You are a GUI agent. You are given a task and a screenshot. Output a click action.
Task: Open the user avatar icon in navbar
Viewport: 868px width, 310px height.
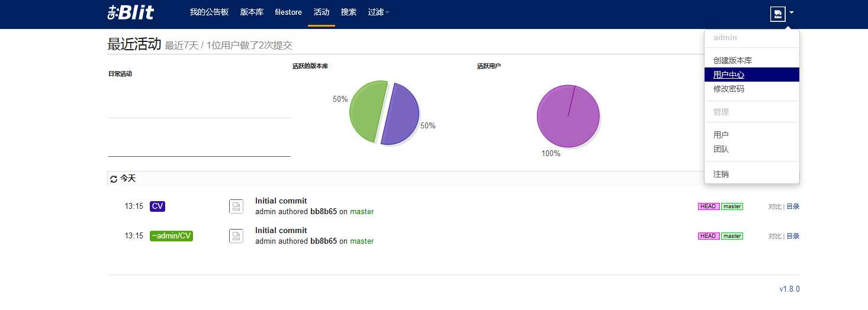(778, 14)
